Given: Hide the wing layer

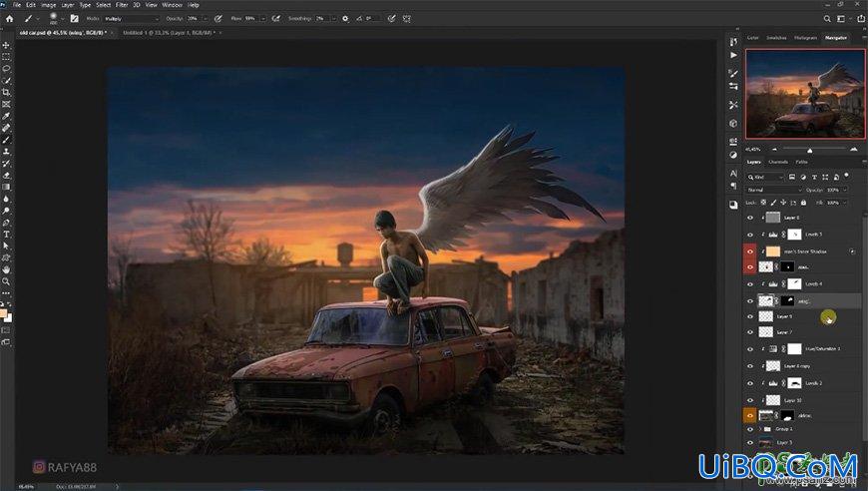Looking at the screenshot, I should coord(750,301).
